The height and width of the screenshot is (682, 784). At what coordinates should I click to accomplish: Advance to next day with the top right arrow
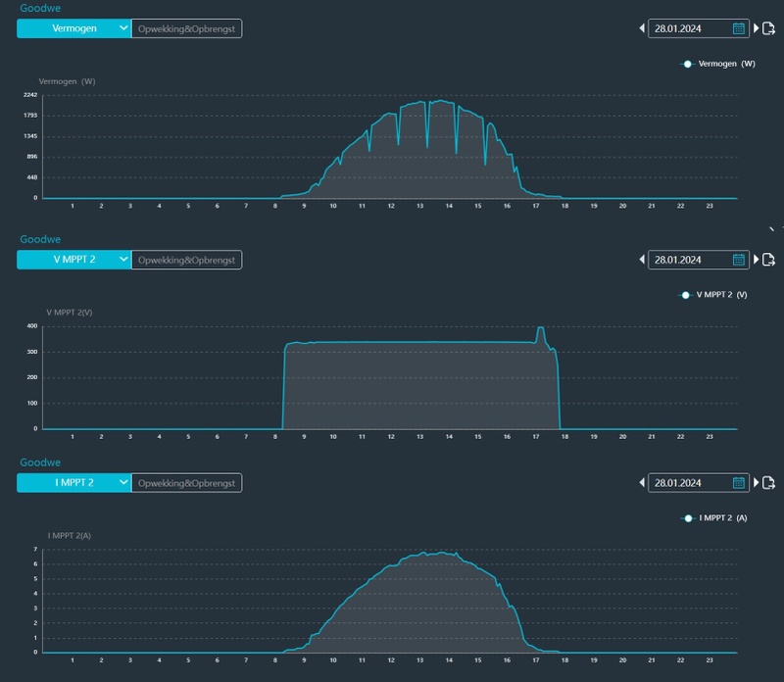pos(757,28)
